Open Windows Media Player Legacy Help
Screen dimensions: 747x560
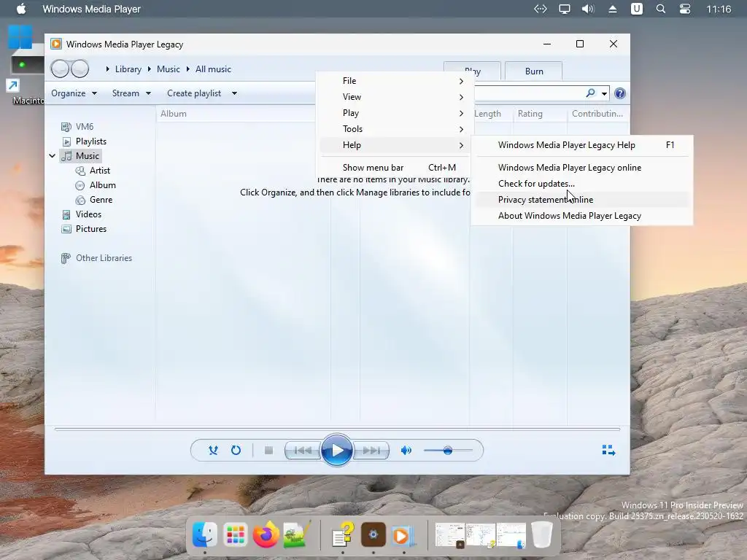581,145
